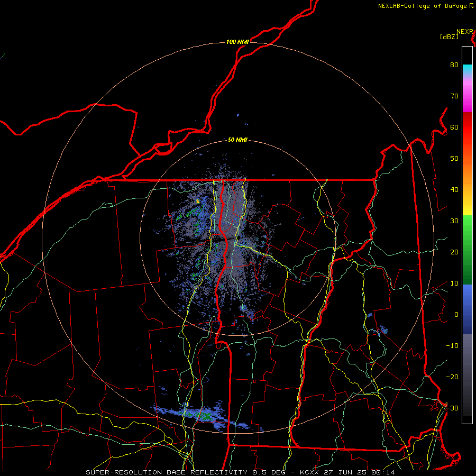Viewport: 476px width, 476px height.
Task: Click SUPER-RESOLUTION BASE REFLECTIVITY in the caption
Action: click(x=167, y=472)
